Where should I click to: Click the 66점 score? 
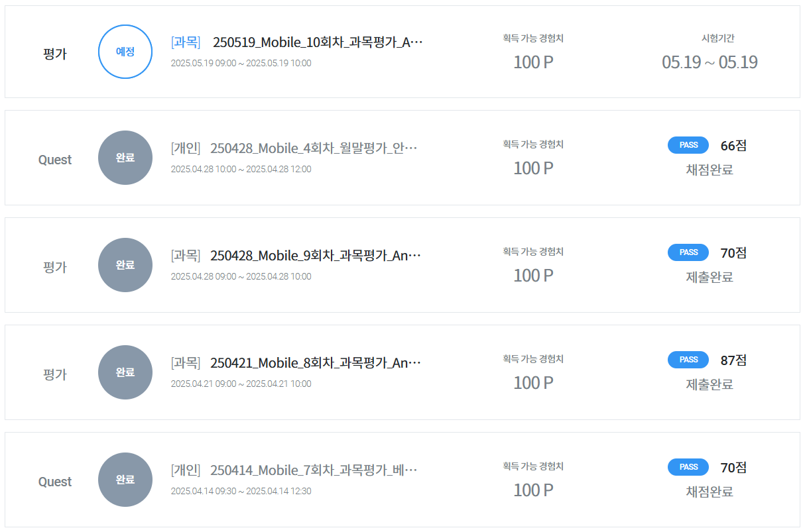[x=733, y=146]
